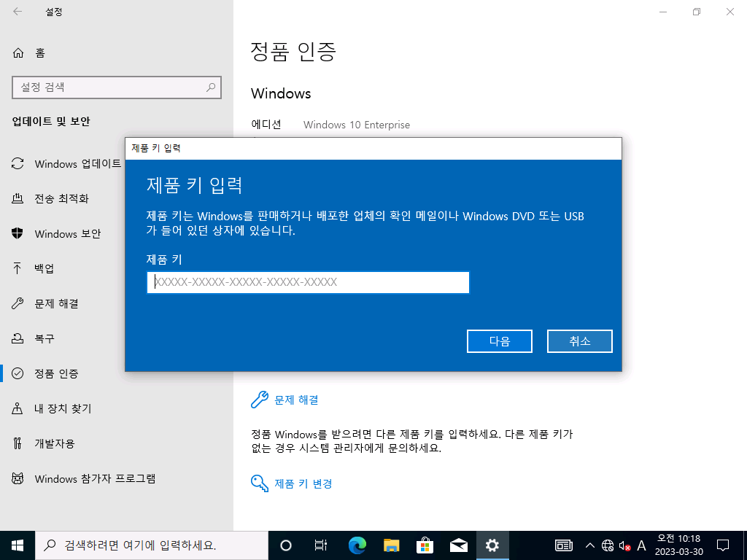Open the notification center icon
This screenshot has width=747, height=560.
(x=723, y=545)
